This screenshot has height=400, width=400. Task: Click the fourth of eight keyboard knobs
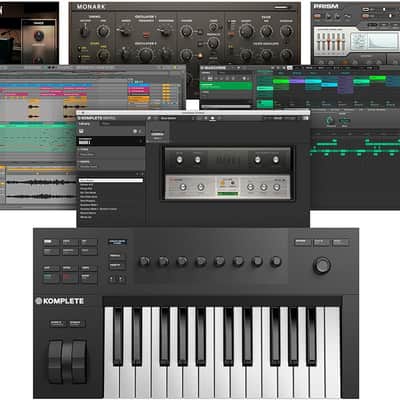tap(201, 262)
